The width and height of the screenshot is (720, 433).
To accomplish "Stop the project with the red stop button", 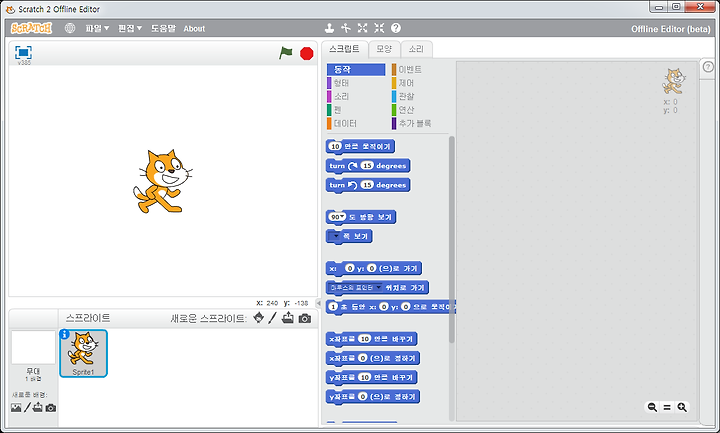I will pyautogui.click(x=307, y=53).
